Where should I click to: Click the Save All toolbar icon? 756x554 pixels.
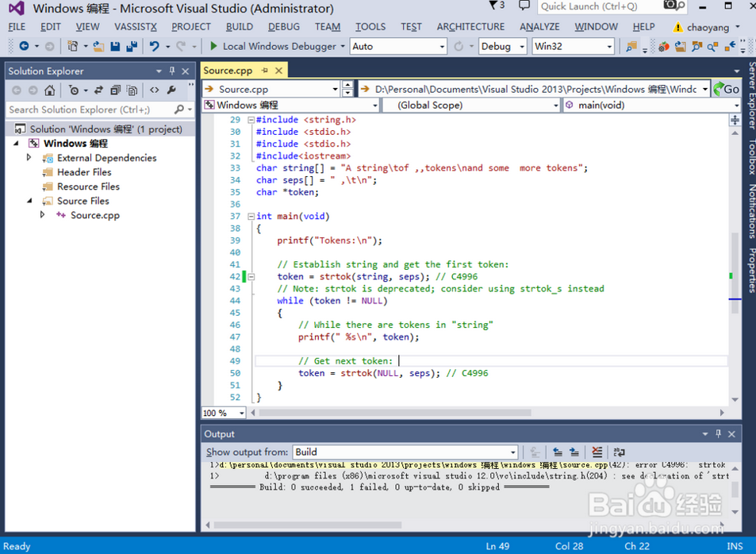132,46
